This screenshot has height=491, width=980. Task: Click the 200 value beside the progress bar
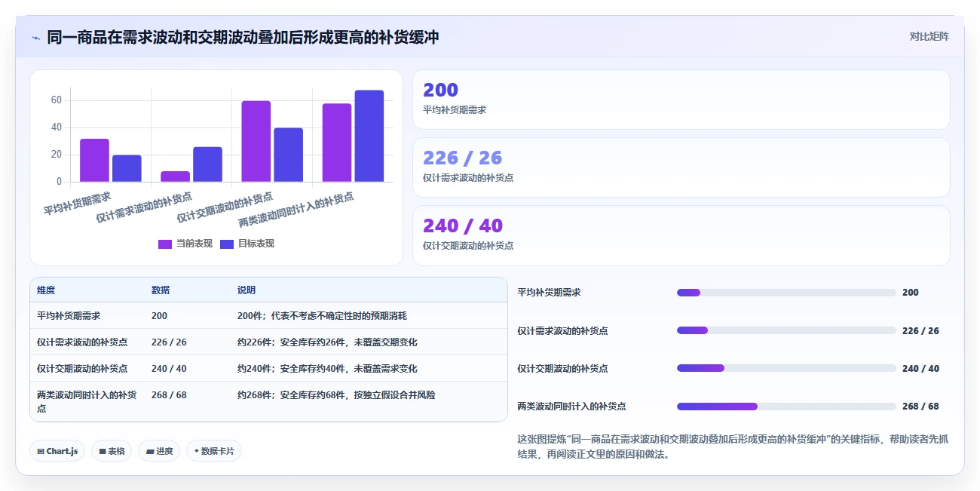pos(911,293)
